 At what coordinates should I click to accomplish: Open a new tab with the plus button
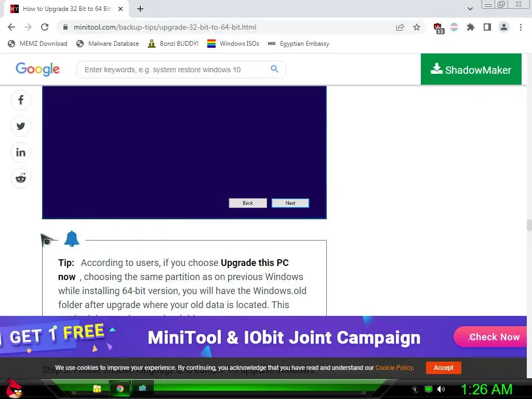click(140, 9)
